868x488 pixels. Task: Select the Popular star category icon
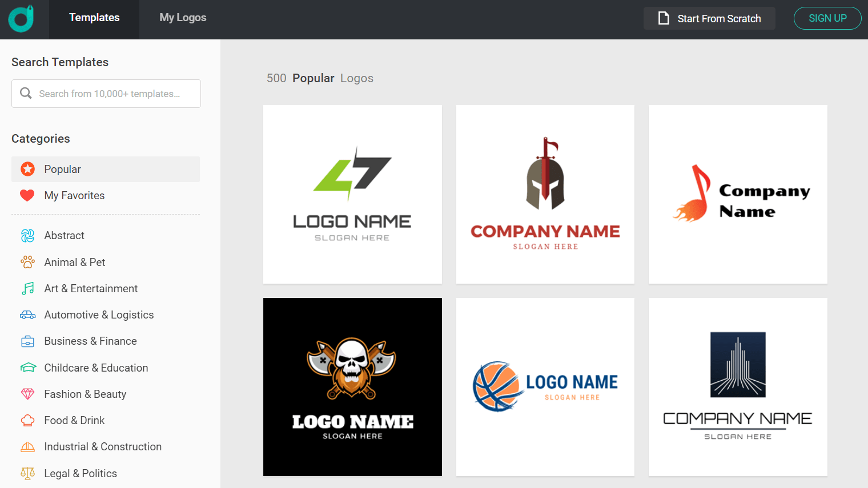(x=27, y=169)
